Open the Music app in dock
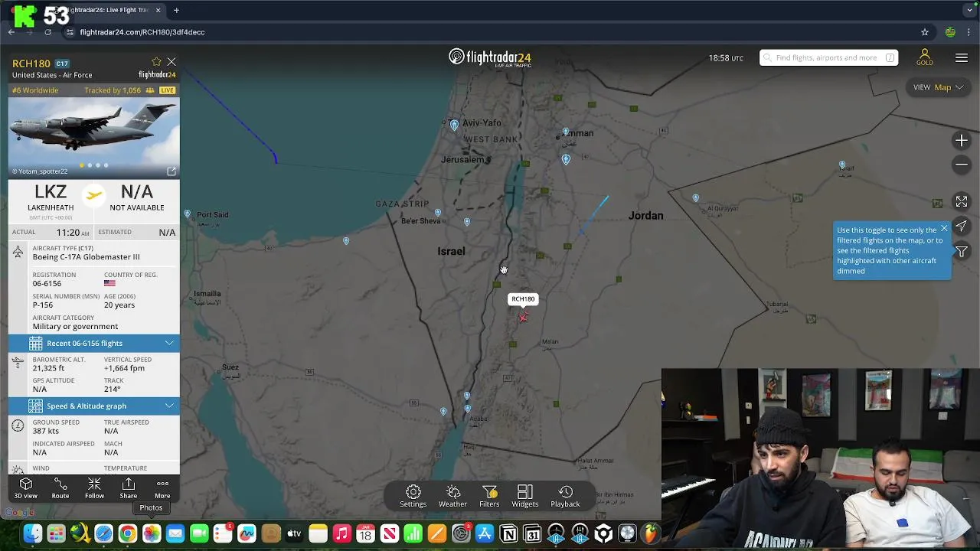The image size is (980, 551). click(x=341, y=533)
